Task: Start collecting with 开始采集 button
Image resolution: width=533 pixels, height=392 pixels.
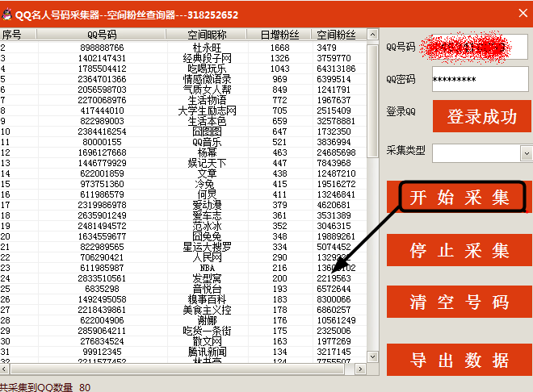Action: [x=459, y=197]
